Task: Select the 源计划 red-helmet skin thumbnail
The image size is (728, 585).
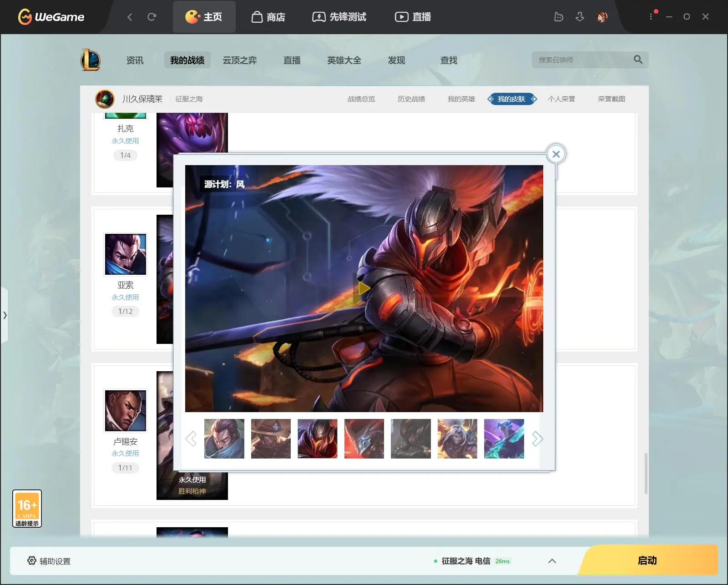Action: click(318, 439)
